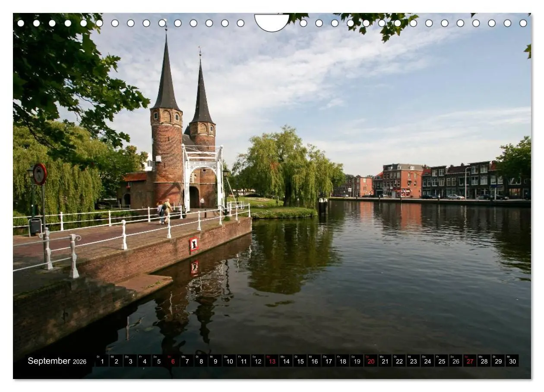
Task: Select date 12 in the calendar strip
Action: 258,361
